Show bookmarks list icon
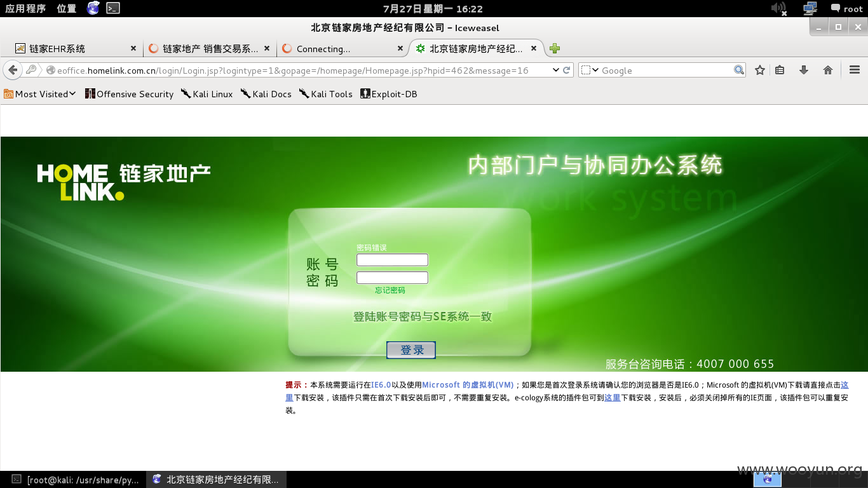Screen dimensions: 868x488 [x=780, y=70]
